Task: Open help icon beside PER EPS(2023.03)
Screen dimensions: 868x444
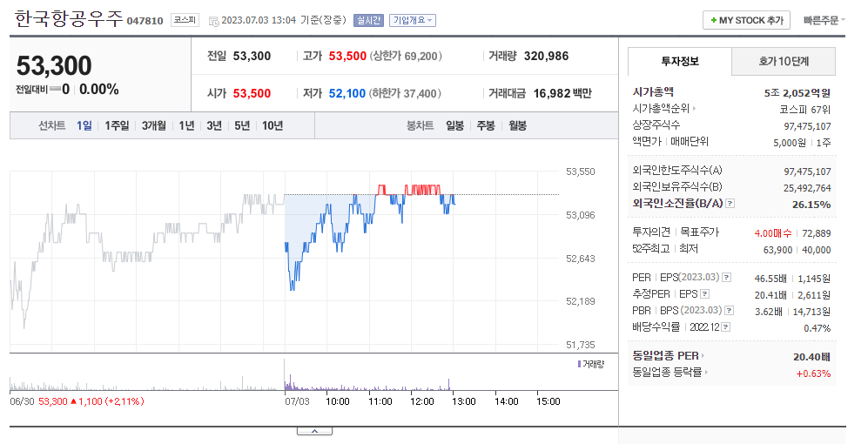Action: point(726,278)
